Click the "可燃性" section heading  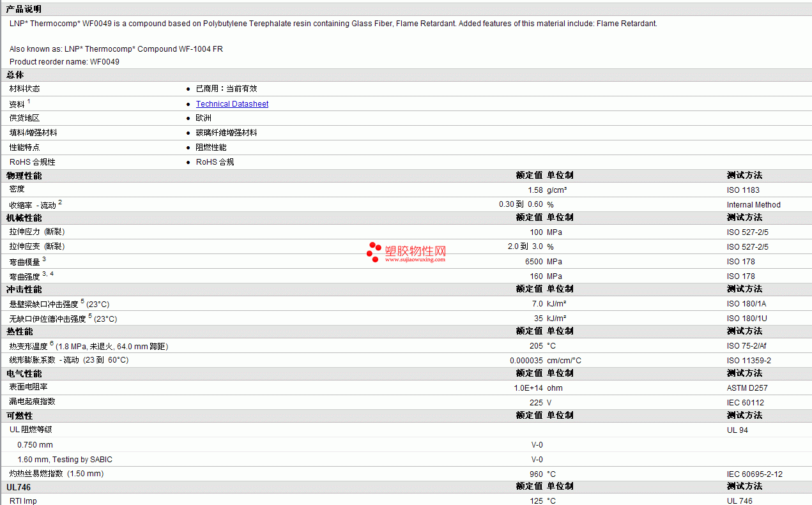click(x=20, y=416)
